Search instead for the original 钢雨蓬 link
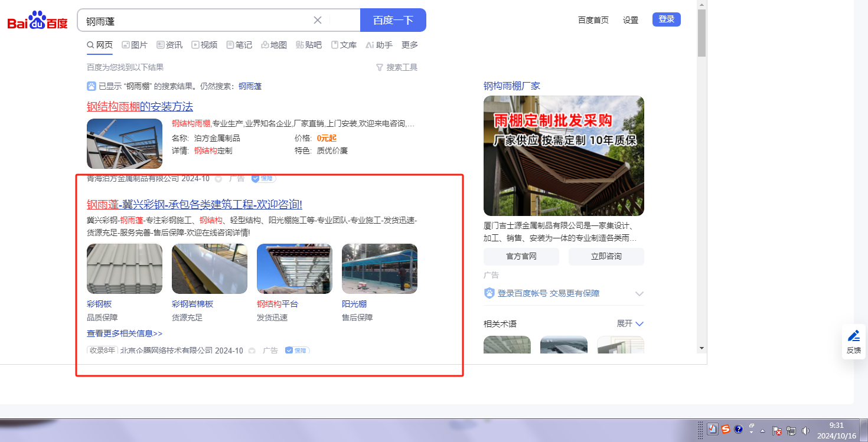This screenshot has height=442, width=868. (x=250, y=86)
